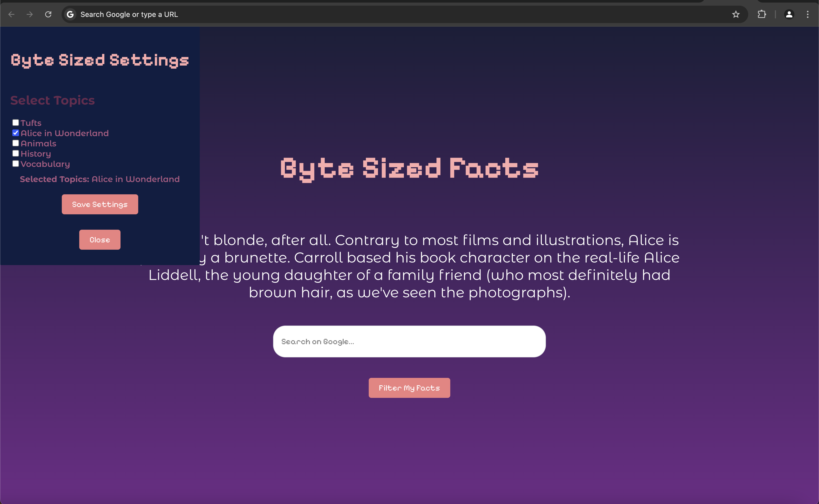Click the Filter My Facts button
Screen dimensions: 819x504
409,388
